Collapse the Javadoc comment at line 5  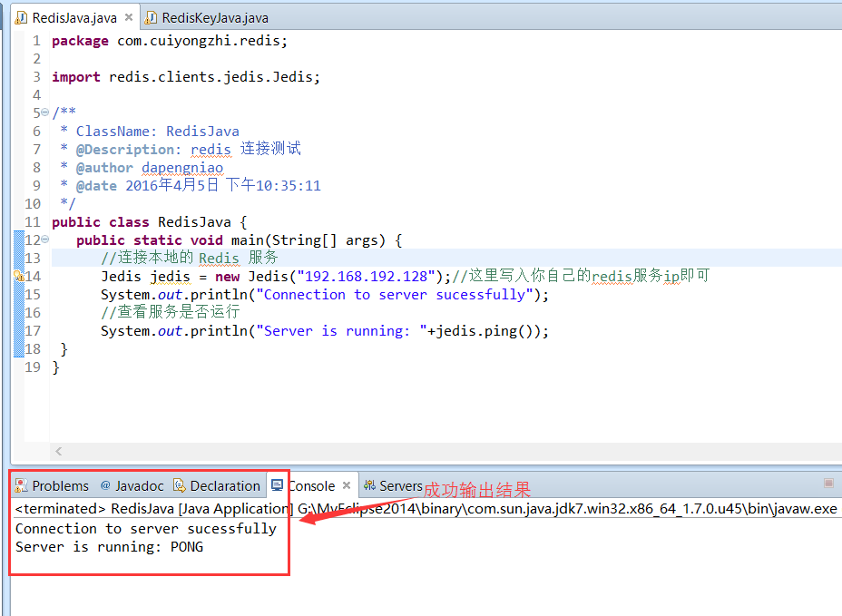(45, 113)
